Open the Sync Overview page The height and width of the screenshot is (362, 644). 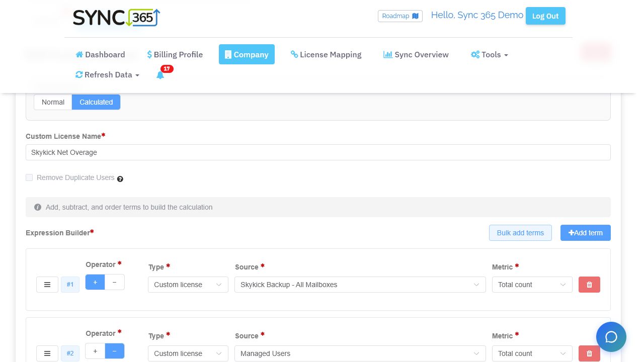pos(416,54)
